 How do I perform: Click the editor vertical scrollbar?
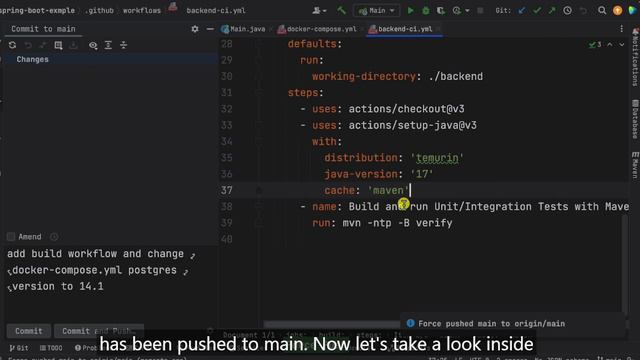[626, 265]
